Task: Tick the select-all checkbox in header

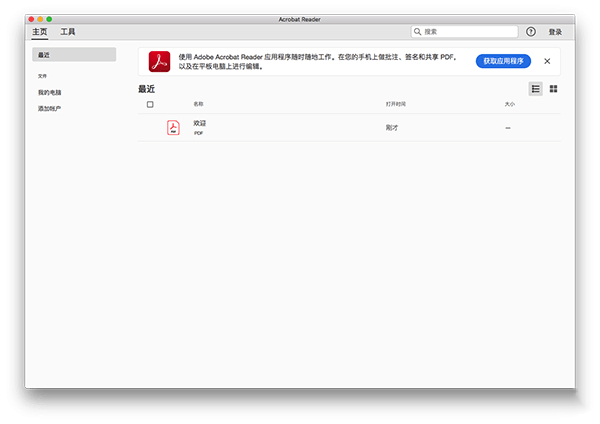Action: coord(150,104)
